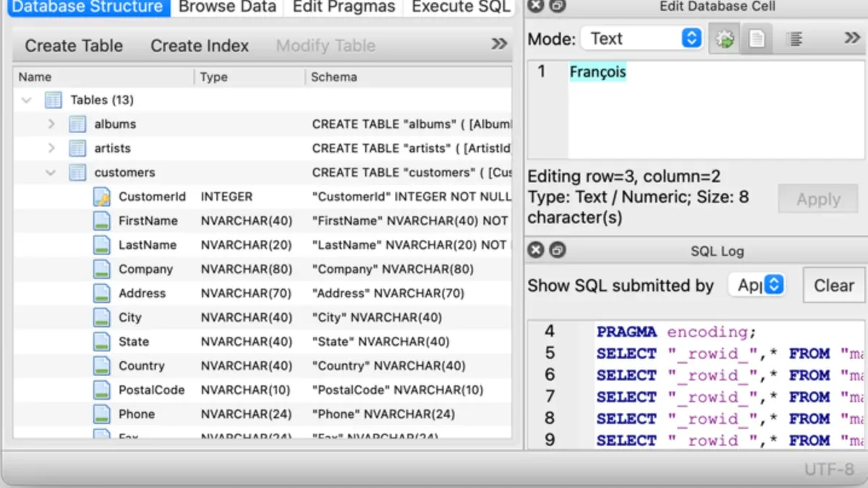
Task: Click the Address field icon
Action: point(102,294)
